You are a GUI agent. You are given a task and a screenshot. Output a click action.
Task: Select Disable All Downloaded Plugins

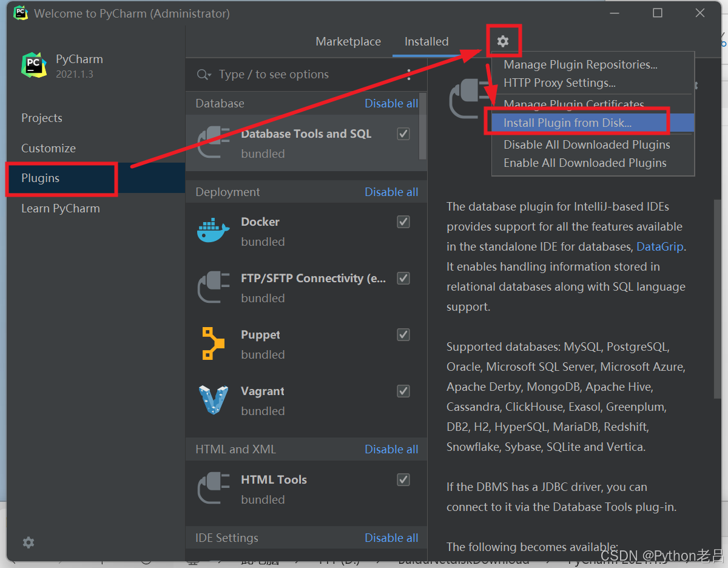(587, 144)
